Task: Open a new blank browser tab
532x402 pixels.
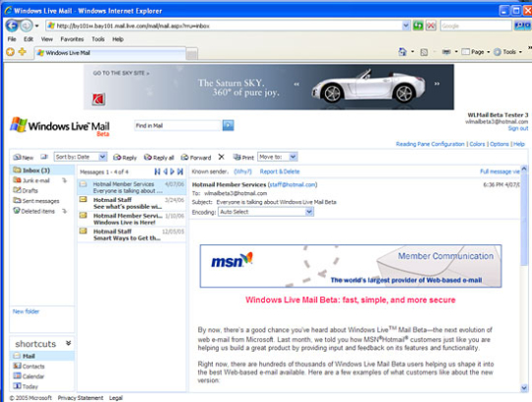Action: click(192, 53)
